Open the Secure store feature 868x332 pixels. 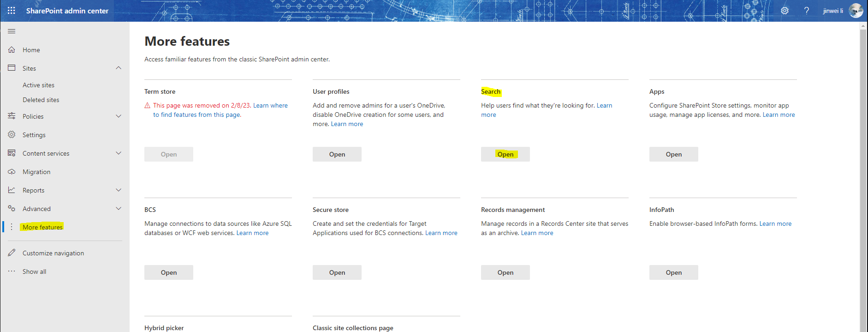[x=337, y=272]
